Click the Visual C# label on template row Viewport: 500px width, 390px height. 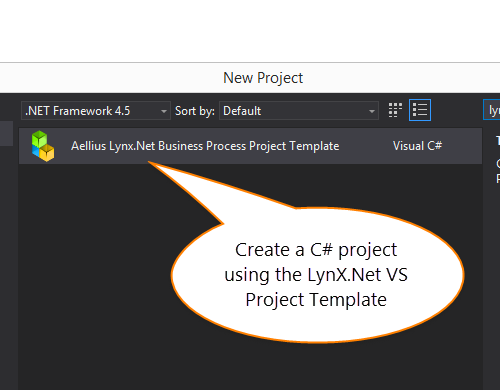[417, 146]
